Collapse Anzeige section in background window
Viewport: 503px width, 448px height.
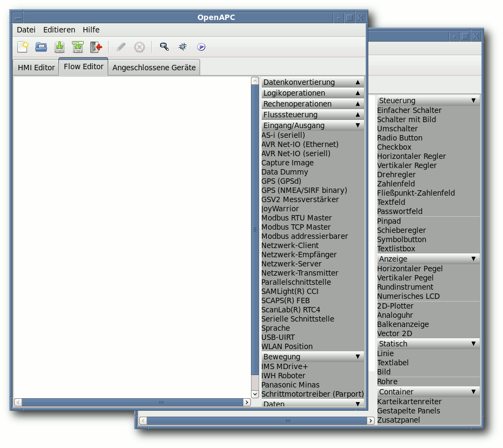pos(428,259)
